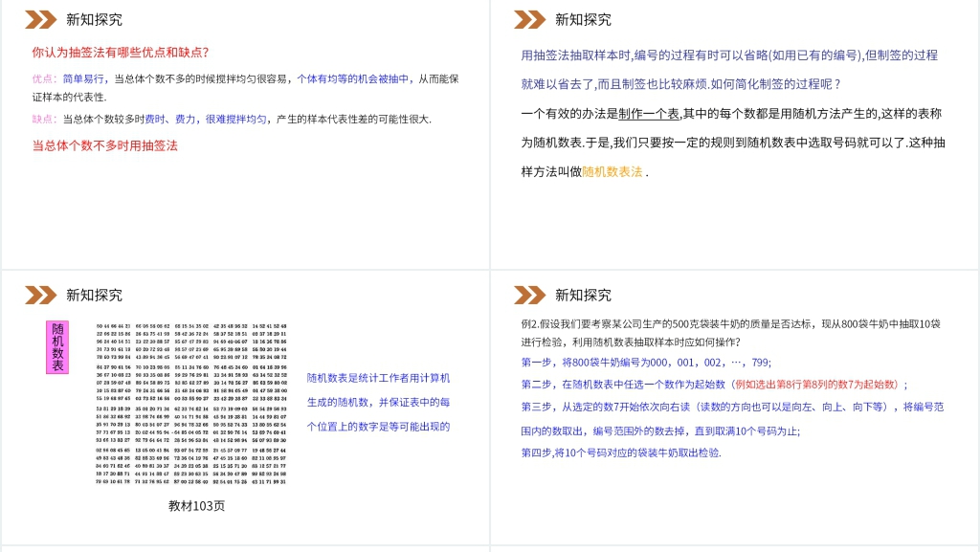Select the pink 随机数表 label box
This screenshot has width=980, height=552.
(x=57, y=347)
